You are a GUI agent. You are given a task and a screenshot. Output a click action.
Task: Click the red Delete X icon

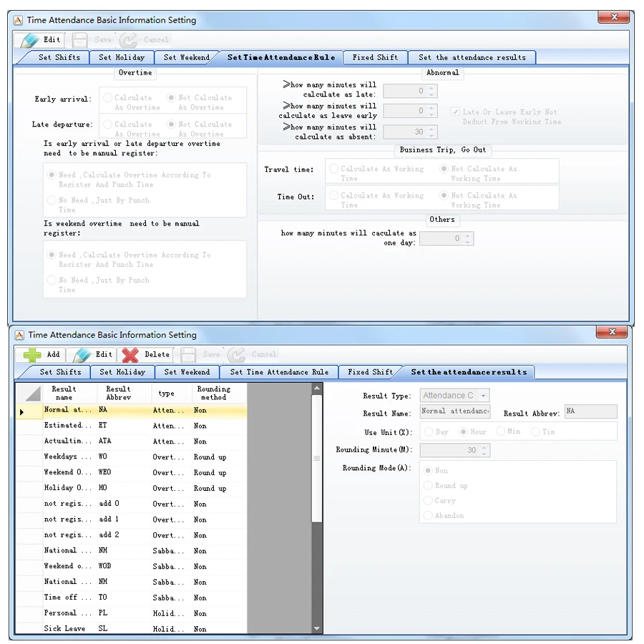coord(130,355)
